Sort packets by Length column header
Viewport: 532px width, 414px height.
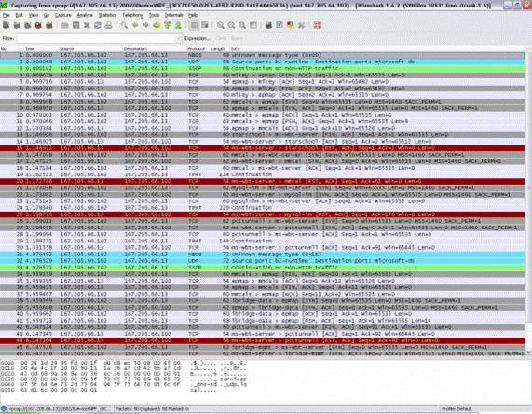click(x=218, y=48)
